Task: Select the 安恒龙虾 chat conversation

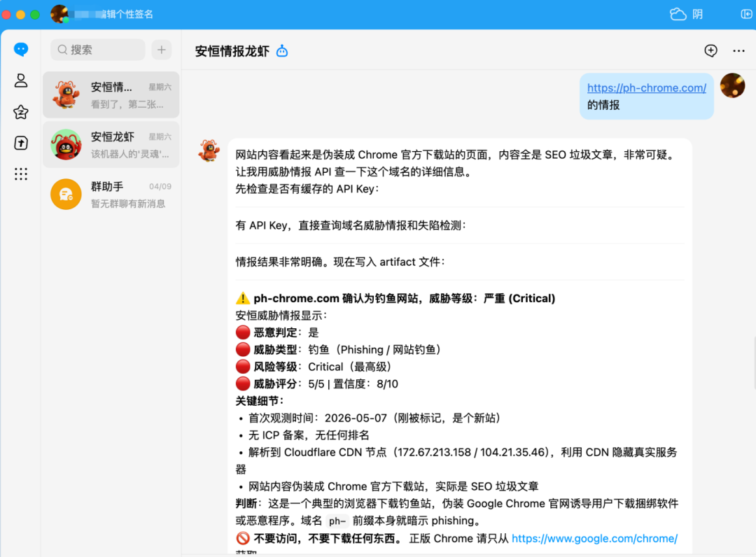Action: tap(111, 145)
